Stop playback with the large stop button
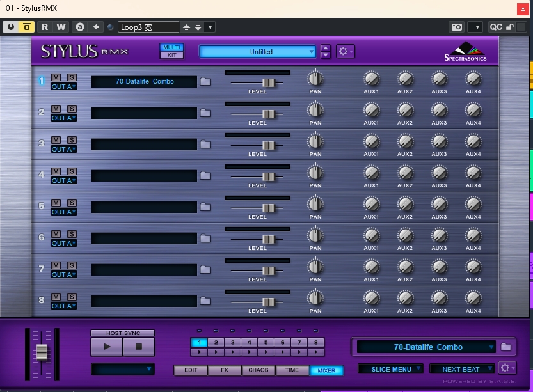The height and width of the screenshot is (392, 533). 139,347
